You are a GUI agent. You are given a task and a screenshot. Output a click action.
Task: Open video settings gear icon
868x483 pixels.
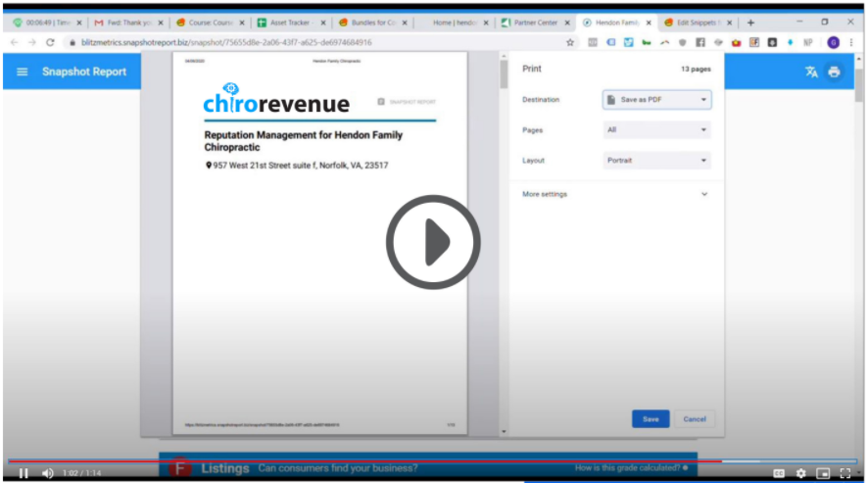[800, 473]
